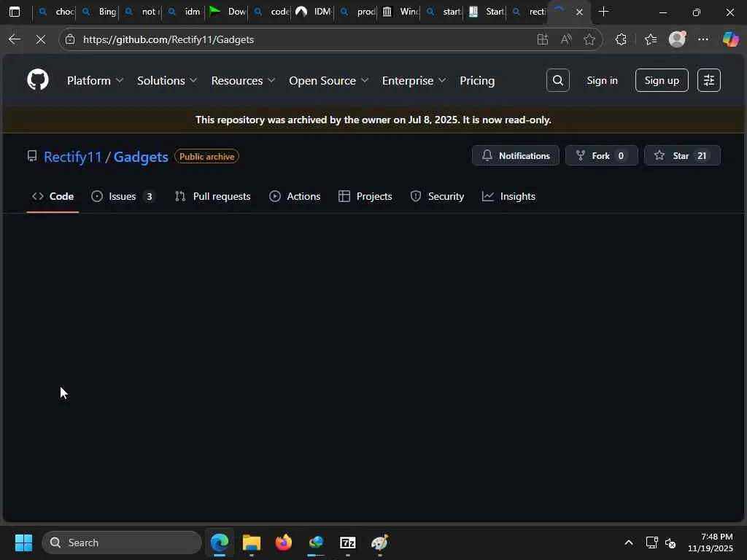Switch to the 'Bing' browser tab
Image resolution: width=747 pixels, height=560 pixels.
tap(99, 12)
